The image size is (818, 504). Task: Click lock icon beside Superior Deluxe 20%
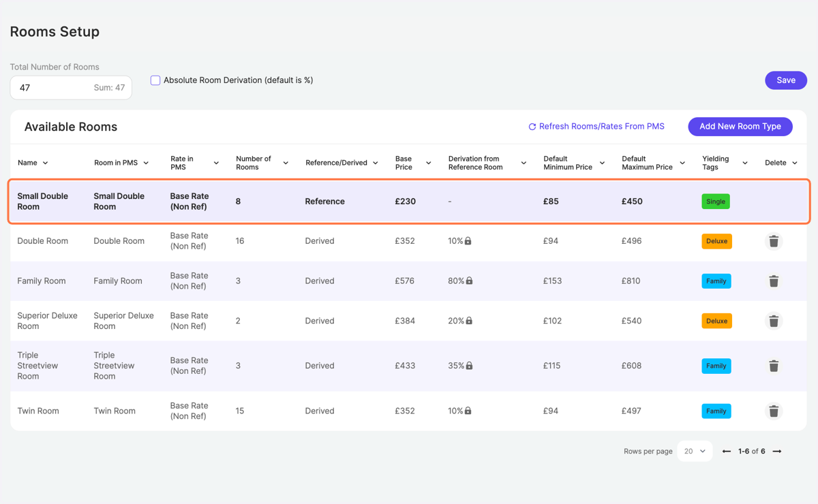pyautogui.click(x=469, y=321)
